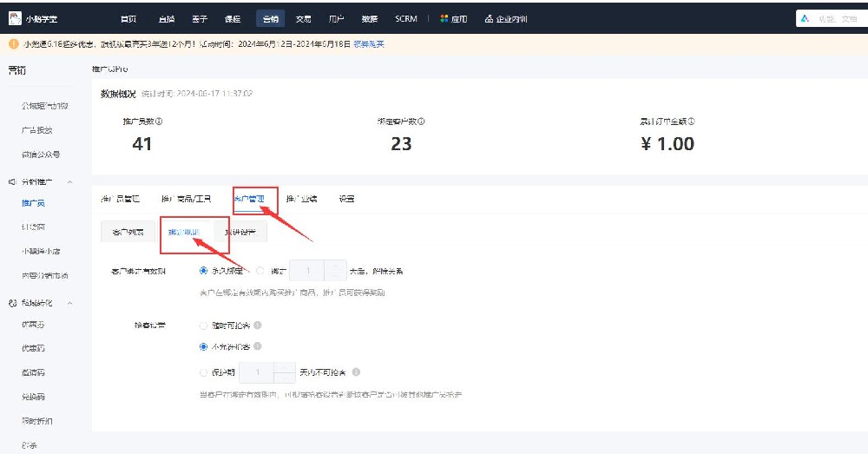This screenshot has height=454, width=868.
Task: Click the blue link in the promo banner
Action: pyautogui.click(x=369, y=43)
